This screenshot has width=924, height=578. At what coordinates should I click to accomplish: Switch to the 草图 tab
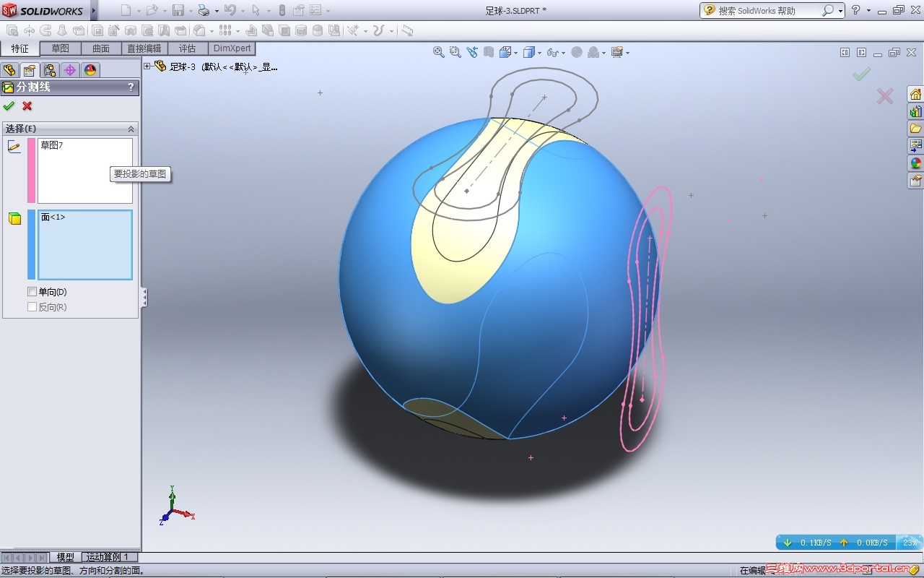click(x=61, y=48)
